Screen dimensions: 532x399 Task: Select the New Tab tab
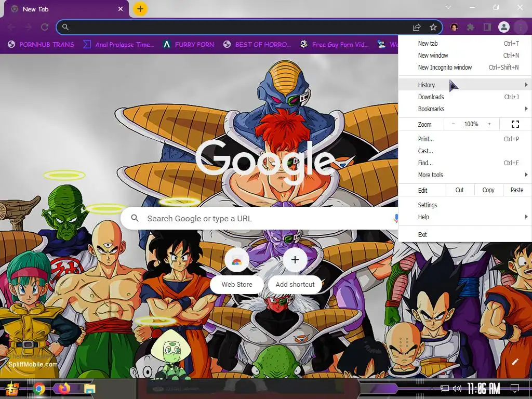[x=66, y=9]
